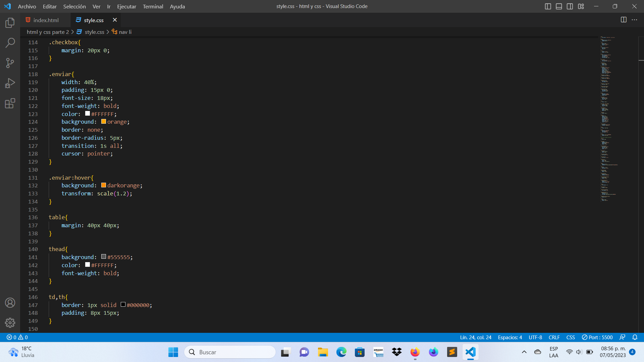This screenshot has width=644, height=362.
Task: Click the CSS language mode indicator
Action: (x=571, y=337)
